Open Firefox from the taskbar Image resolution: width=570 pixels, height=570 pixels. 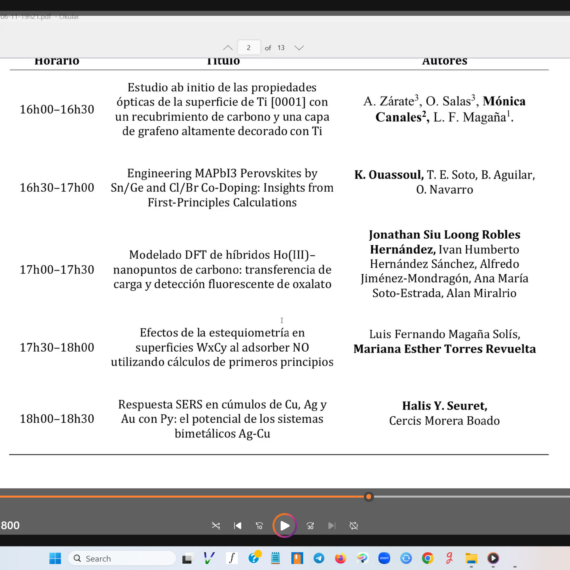341,558
